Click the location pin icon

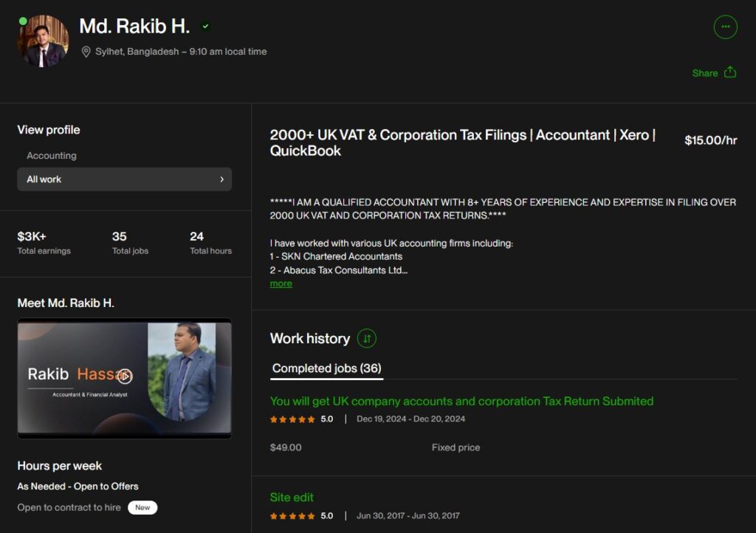[x=86, y=52]
